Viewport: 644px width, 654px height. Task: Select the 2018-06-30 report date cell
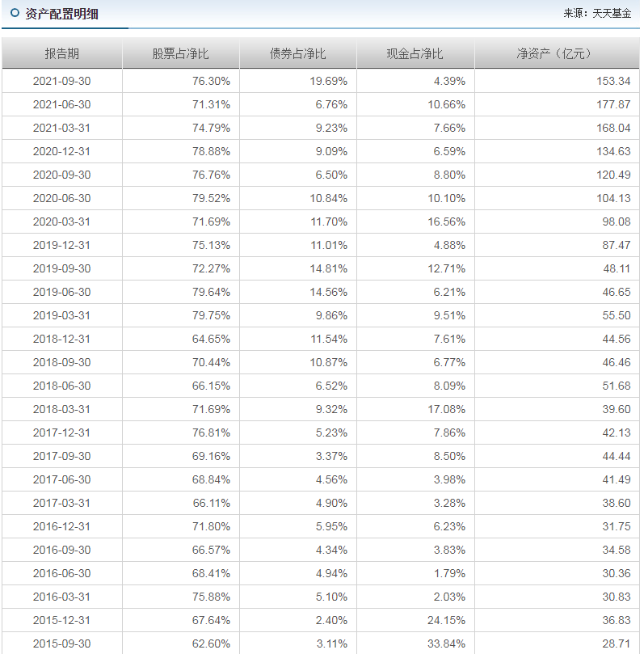pos(61,386)
